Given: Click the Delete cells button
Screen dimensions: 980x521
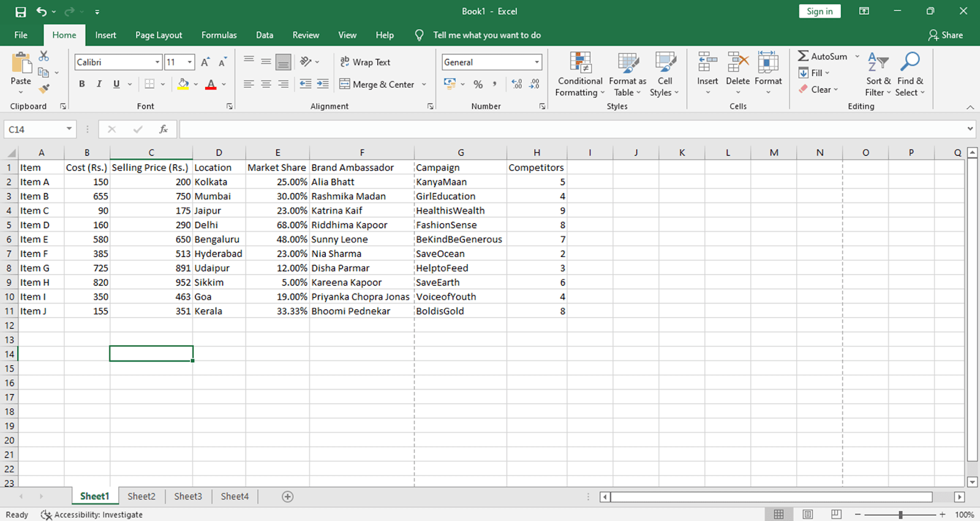Looking at the screenshot, I should point(737,74).
